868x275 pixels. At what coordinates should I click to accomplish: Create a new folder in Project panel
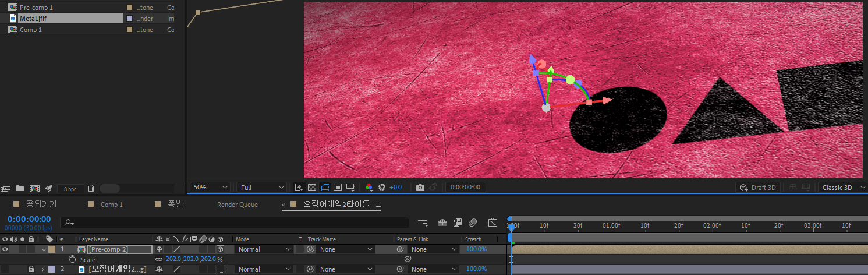pyautogui.click(x=20, y=188)
